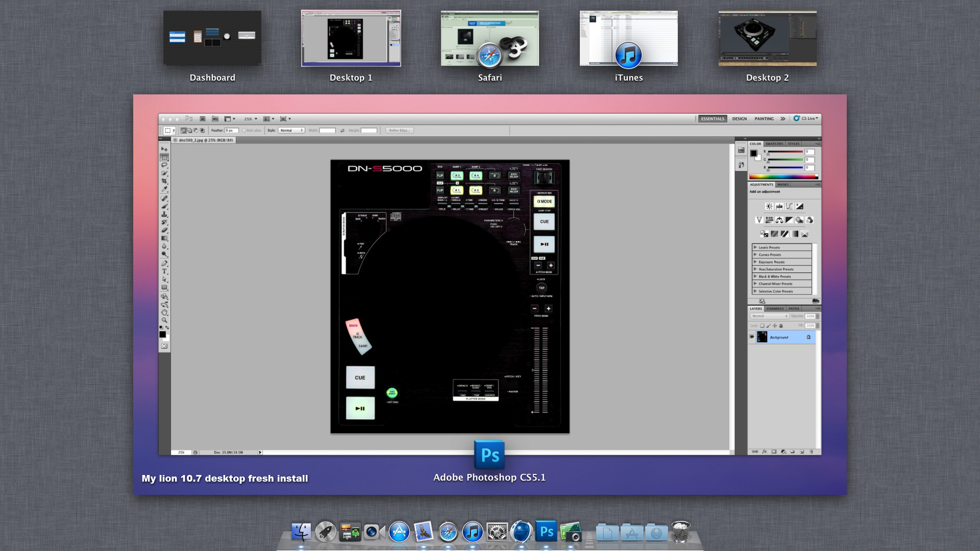Switch to the Swatches tab
The width and height of the screenshot is (980, 551).
pyautogui.click(x=774, y=144)
